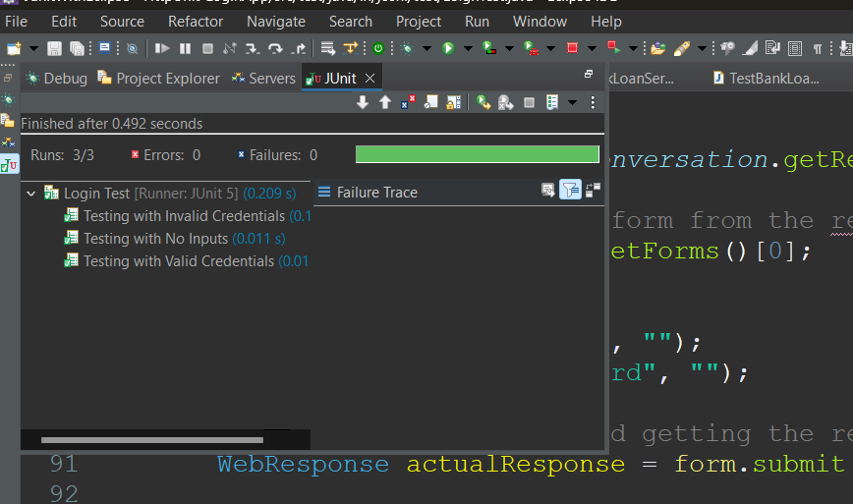Image resolution: width=853 pixels, height=504 pixels.
Task: Switch to the Project Explorer tab
Action: 159,79
